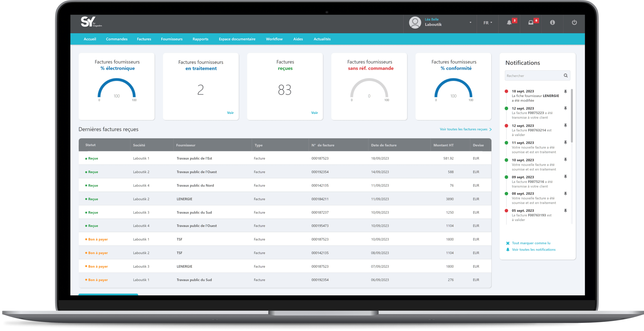Viewport: 644px width, 331px height.
Task: Click the info circle icon
Action: [552, 22]
